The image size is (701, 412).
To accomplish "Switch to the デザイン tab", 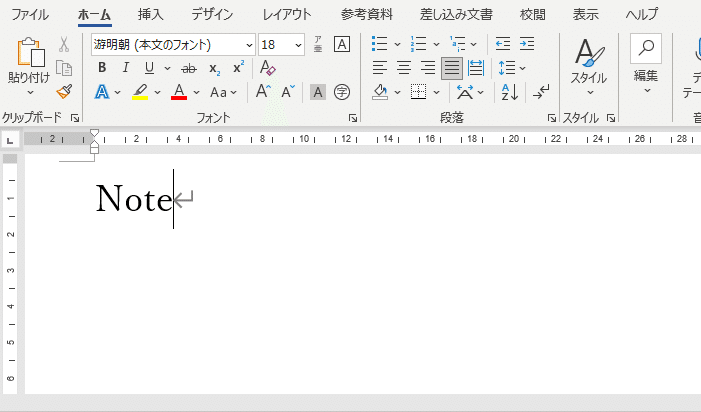I will (212, 15).
